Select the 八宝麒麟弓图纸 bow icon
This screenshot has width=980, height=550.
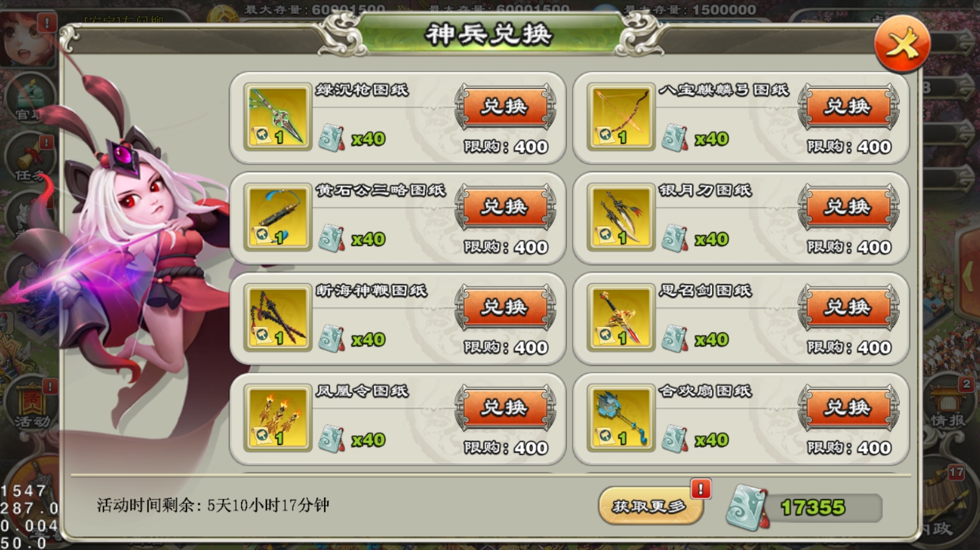point(621,117)
